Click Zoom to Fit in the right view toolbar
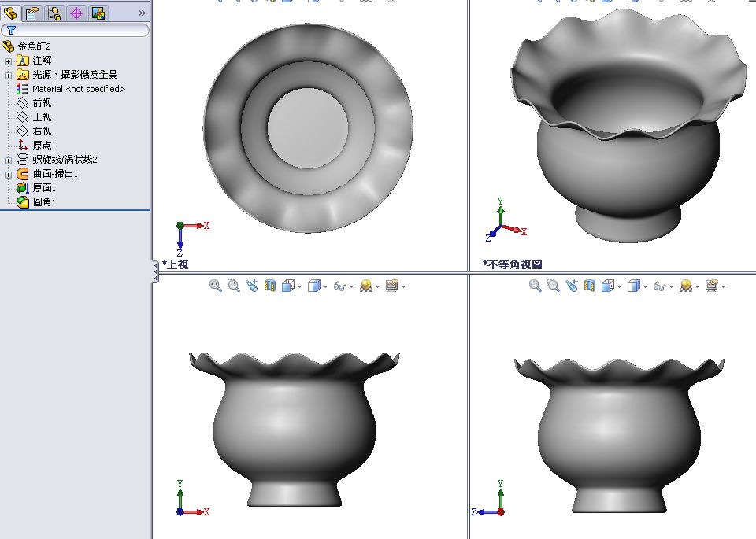Image resolution: width=756 pixels, height=539 pixels. click(x=535, y=286)
